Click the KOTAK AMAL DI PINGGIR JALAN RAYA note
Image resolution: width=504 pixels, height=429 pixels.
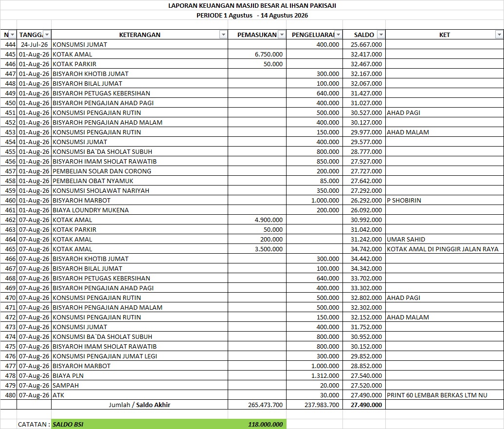point(443,249)
